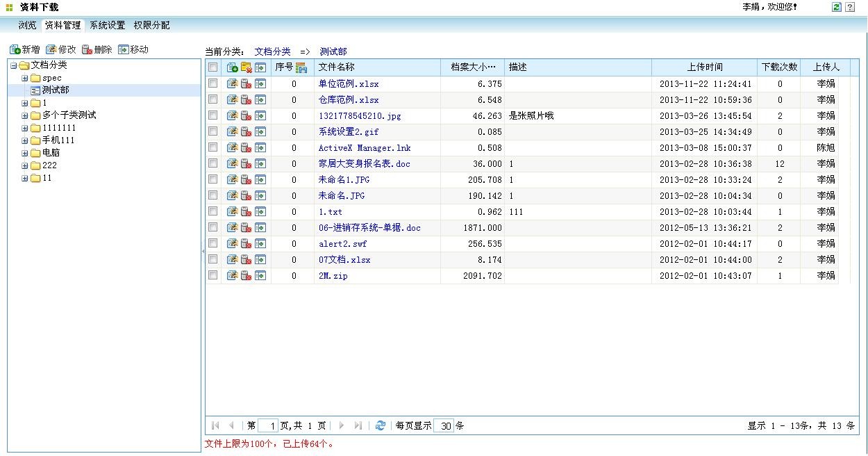Viewport: 868px width, 456px height.
Task: Click the 新增 button above the tree
Action: [25, 49]
